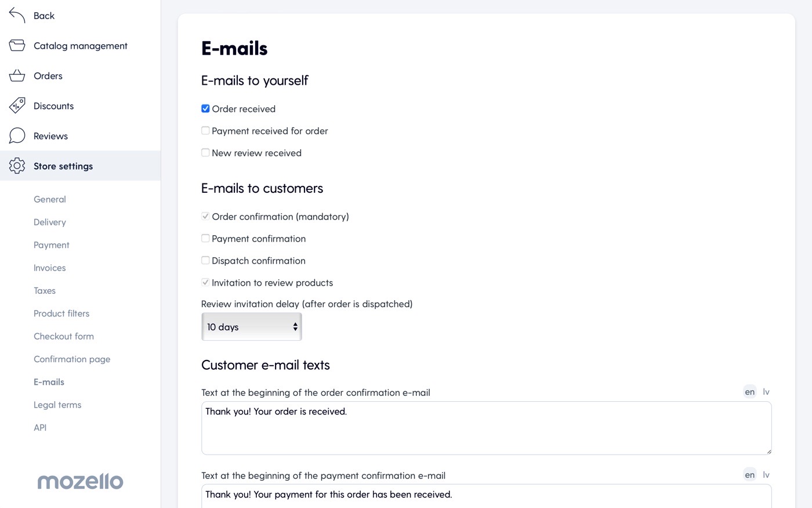Viewport: 812px width, 508px height.
Task: Click the Store settings gear icon
Action: click(x=17, y=166)
